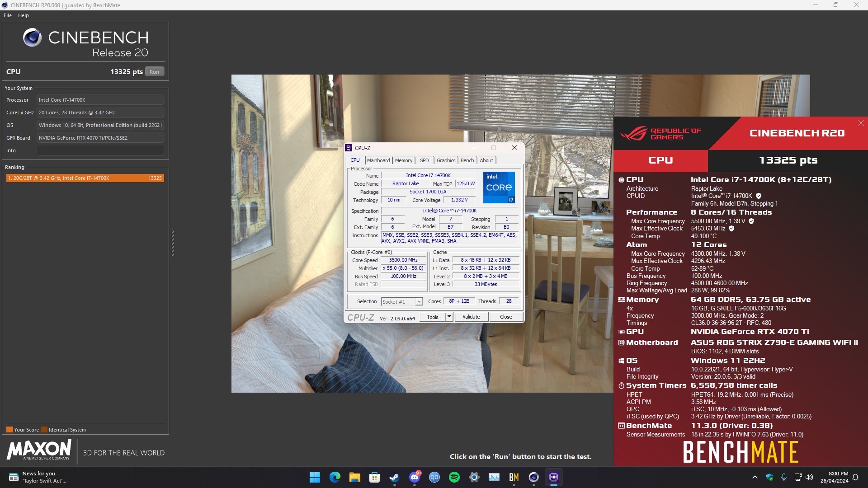Click the GPU section icon in BenchMate panel

621,332
